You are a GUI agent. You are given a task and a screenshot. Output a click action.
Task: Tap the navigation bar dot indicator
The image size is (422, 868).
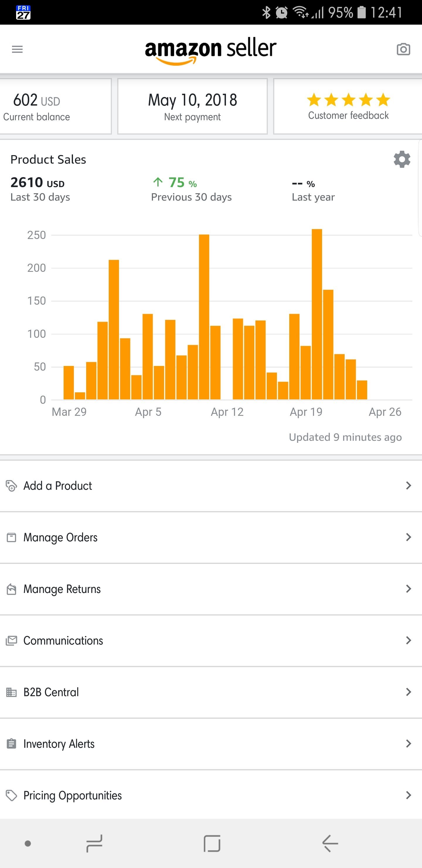(28, 843)
